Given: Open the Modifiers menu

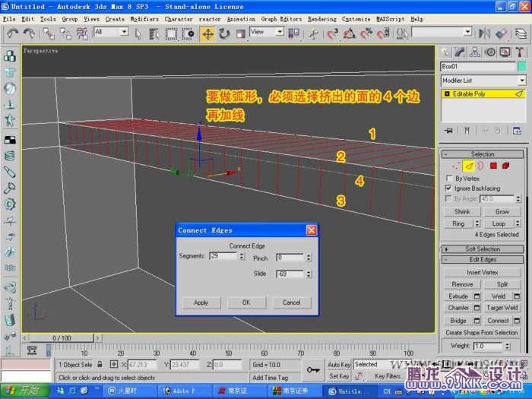Looking at the screenshot, I should (144, 19).
